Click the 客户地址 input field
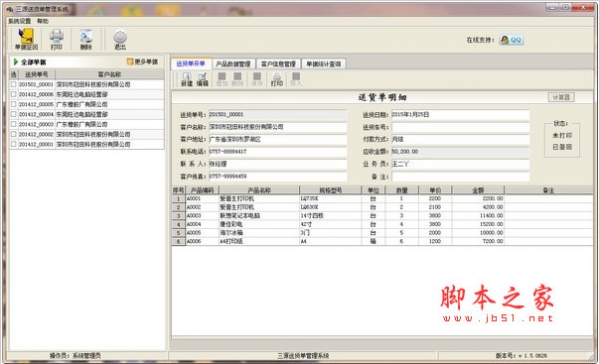600x364 pixels. click(277, 139)
